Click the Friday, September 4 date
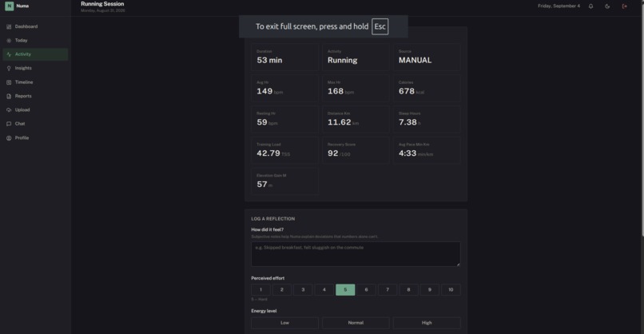 559,6
